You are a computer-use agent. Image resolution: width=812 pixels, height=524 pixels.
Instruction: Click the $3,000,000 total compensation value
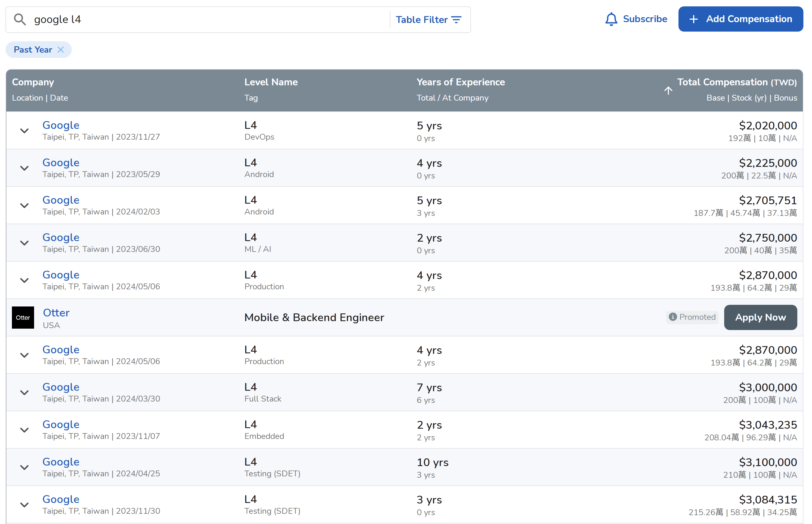pyautogui.click(x=768, y=388)
